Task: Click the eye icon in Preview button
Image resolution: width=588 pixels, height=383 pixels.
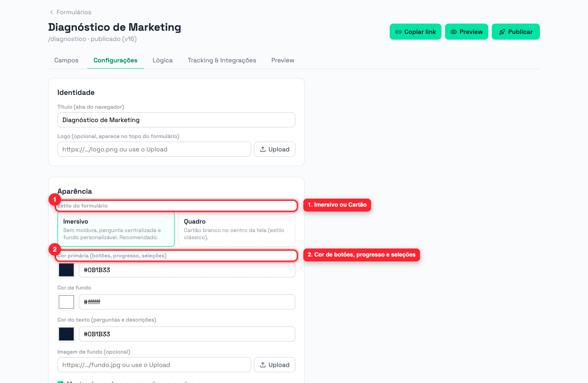Action: [454, 32]
